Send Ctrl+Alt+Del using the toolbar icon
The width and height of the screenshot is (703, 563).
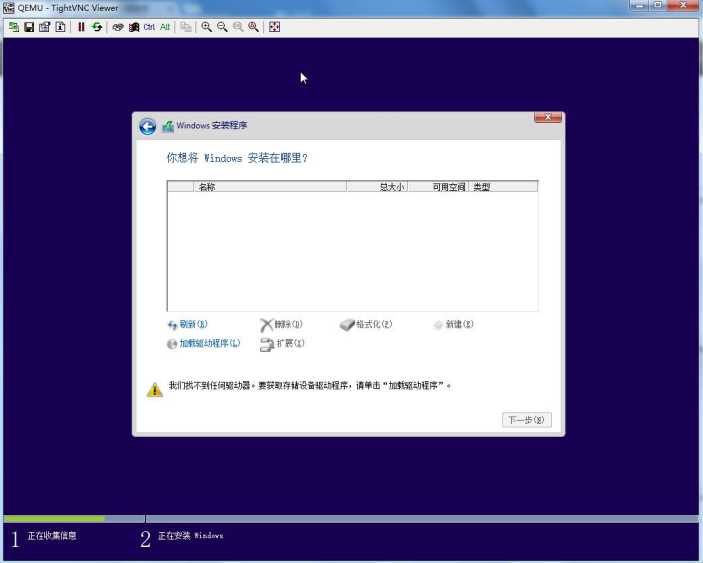[x=118, y=27]
